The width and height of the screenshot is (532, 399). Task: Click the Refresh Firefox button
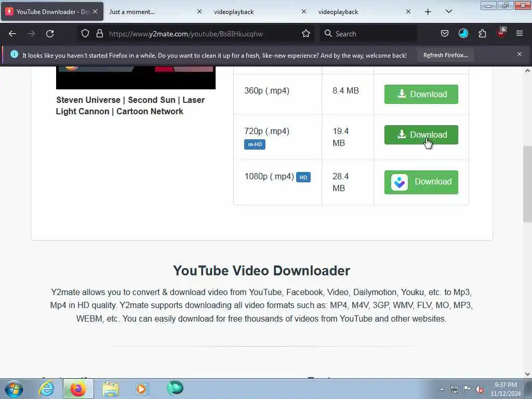(445, 55)
